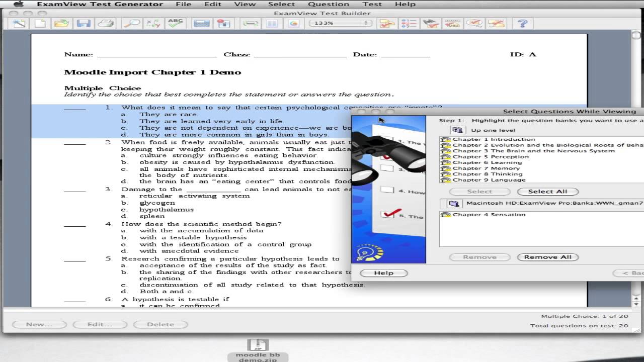Click the Quick Test wizard wand icon
This screenshot has width=644, height=362.
click(x=20, y=23)
